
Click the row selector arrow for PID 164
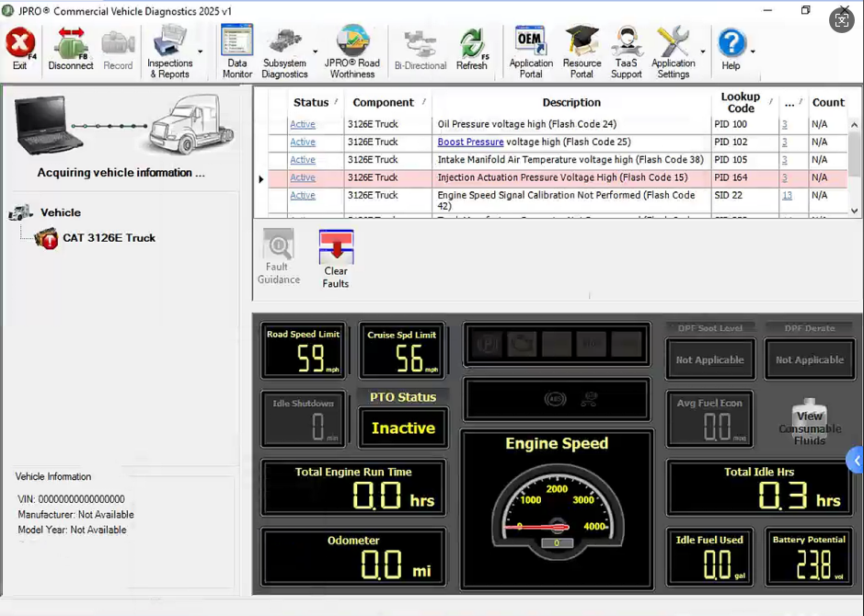261,179
